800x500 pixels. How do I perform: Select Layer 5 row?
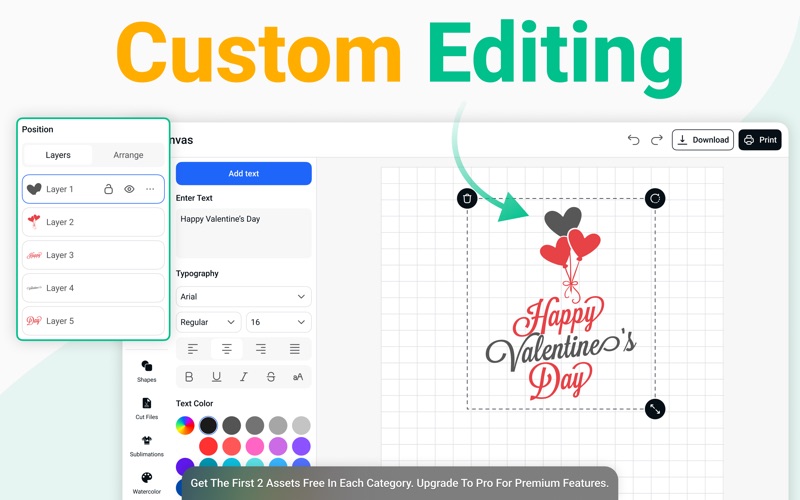[x=93, y=321]
